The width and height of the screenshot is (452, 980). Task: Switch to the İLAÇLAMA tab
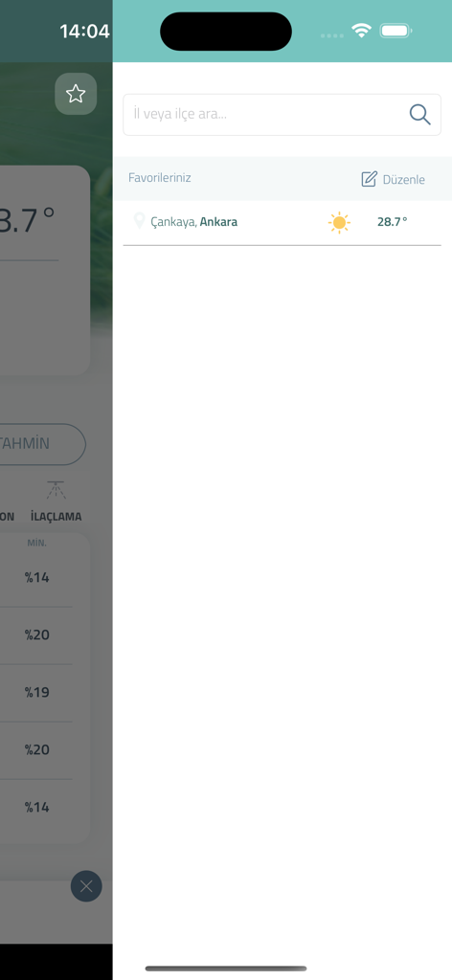tap(56, 517)
